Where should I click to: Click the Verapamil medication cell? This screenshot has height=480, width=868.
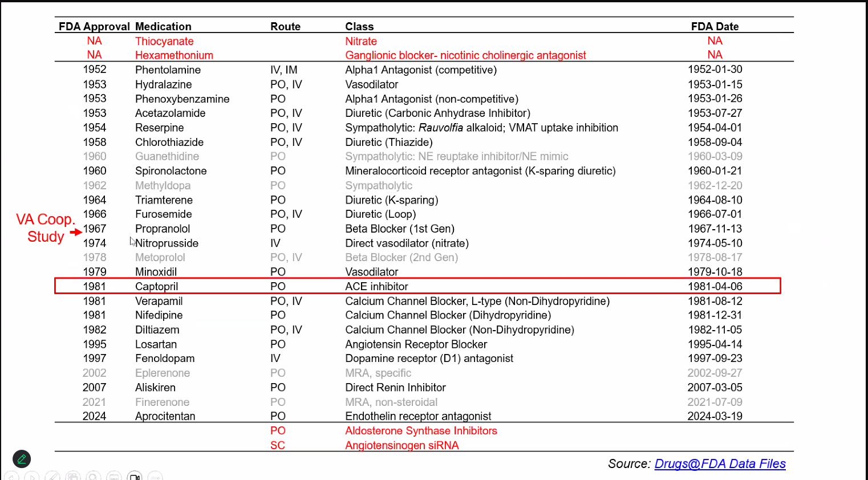(x=159, y=301)
